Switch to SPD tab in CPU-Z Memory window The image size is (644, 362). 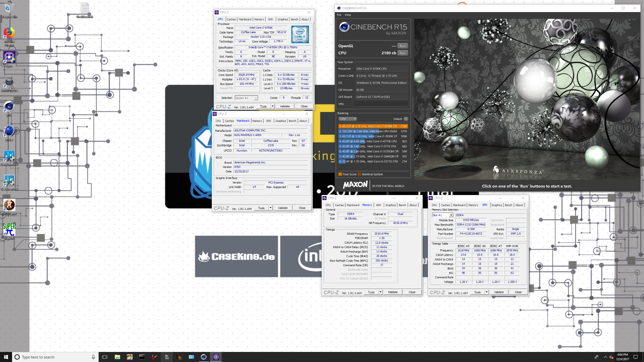(x=378, y=205)
